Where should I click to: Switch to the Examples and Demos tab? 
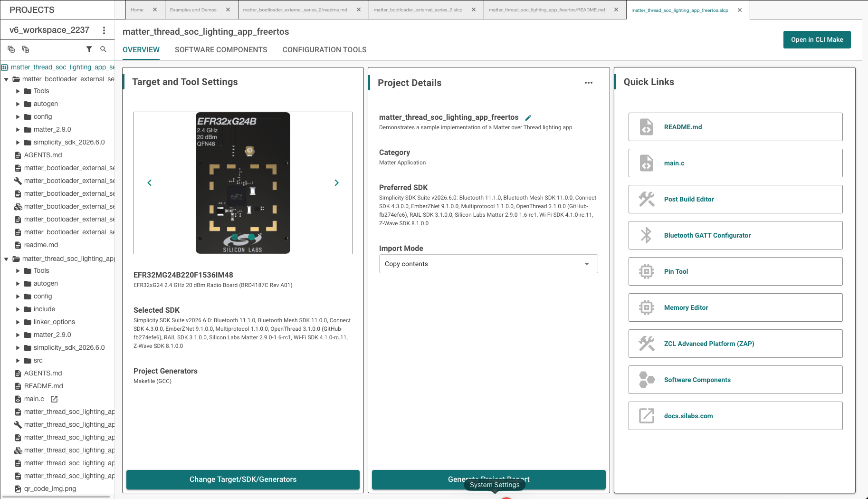click(193, 10)
